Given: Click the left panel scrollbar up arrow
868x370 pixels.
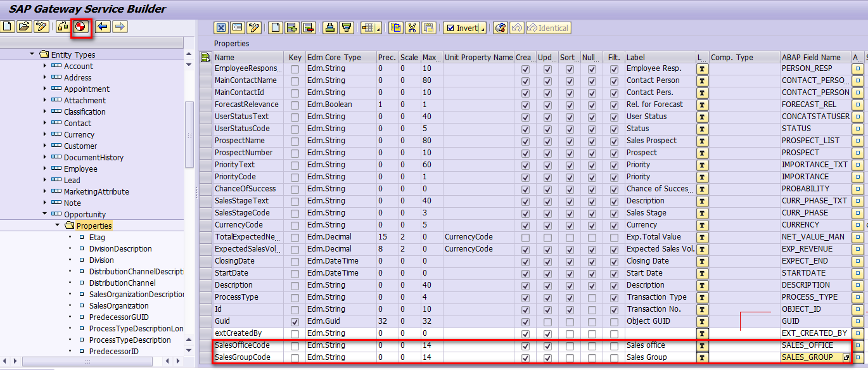Looking at the screenshot, I should pos(188,53).
